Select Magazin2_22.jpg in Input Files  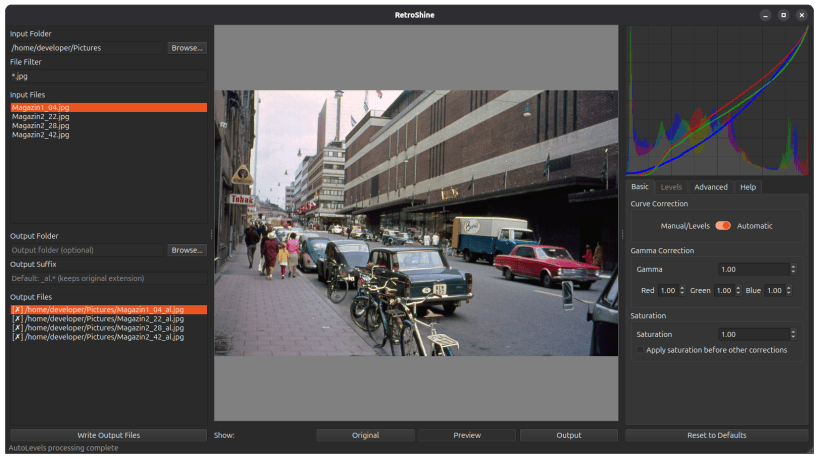[x=41, y=117]
